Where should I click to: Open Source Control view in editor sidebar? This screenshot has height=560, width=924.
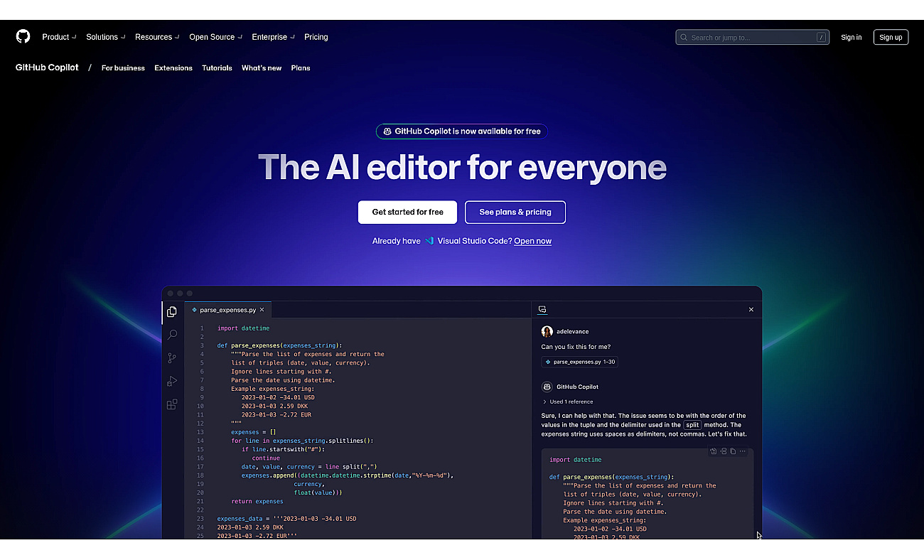(172, 358)
